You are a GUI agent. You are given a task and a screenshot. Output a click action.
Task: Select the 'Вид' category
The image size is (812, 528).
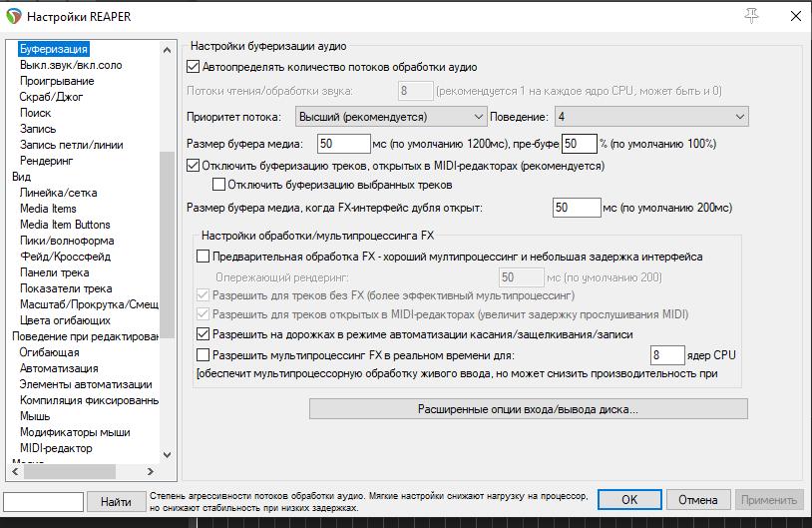pyautogui.click(x=21, y=177)
